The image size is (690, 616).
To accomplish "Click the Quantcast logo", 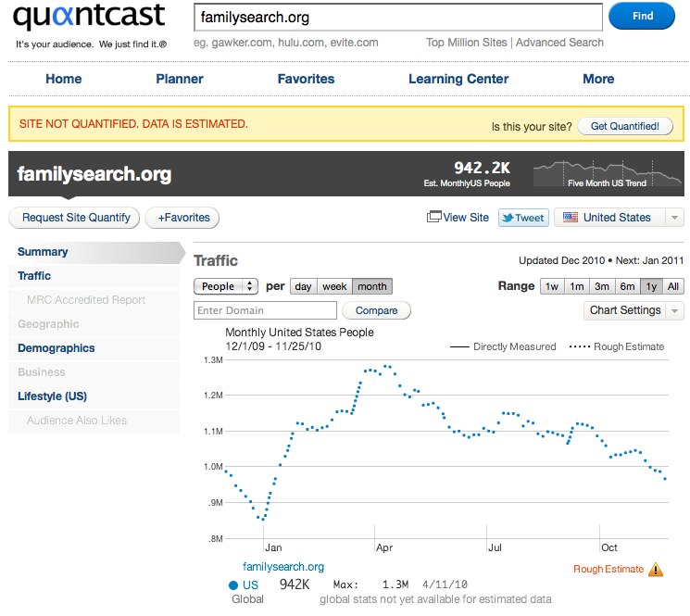I will coord(89,17).
